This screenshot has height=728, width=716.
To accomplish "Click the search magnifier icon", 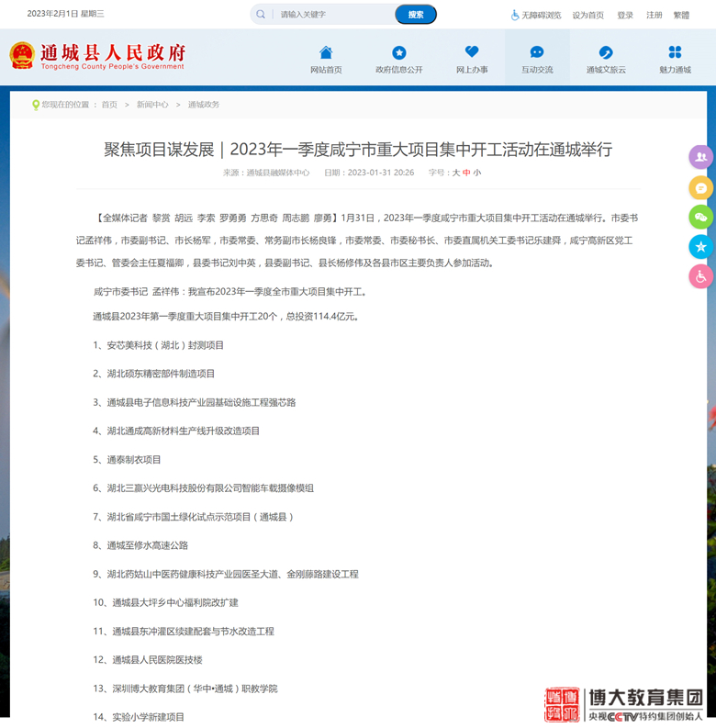I will point(261,15).
